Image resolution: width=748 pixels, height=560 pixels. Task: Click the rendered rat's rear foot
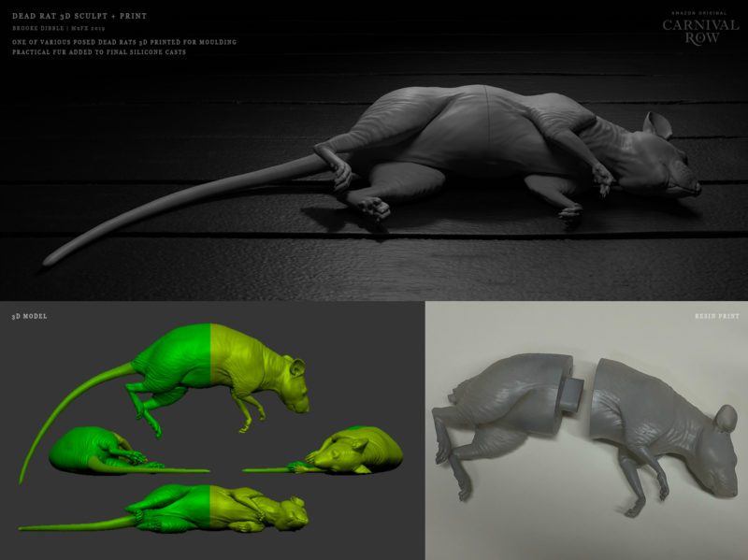374,208
